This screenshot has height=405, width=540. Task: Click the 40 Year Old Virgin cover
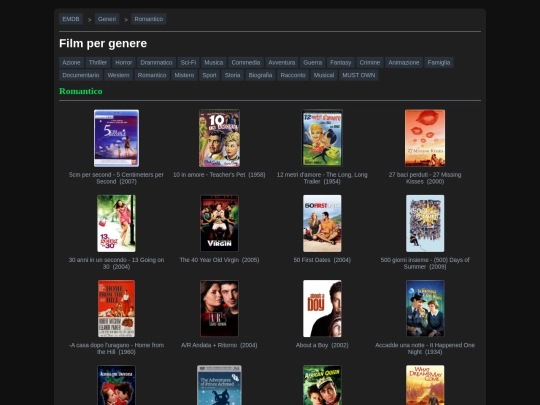point(219,223)
